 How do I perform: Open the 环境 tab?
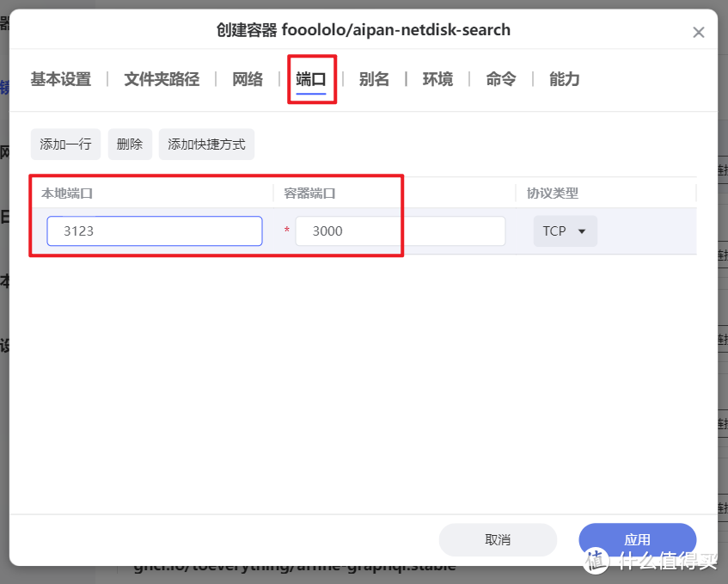(x=437, y=79)
